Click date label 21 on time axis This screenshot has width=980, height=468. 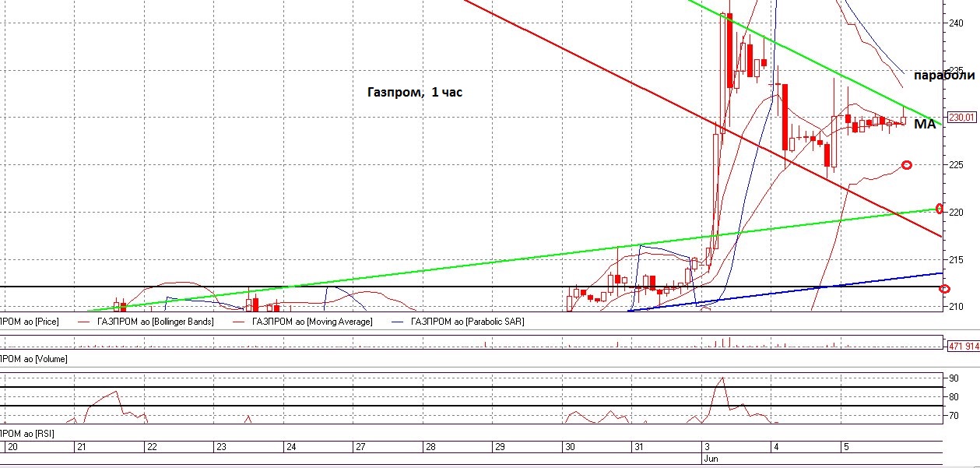click(81, 447)
